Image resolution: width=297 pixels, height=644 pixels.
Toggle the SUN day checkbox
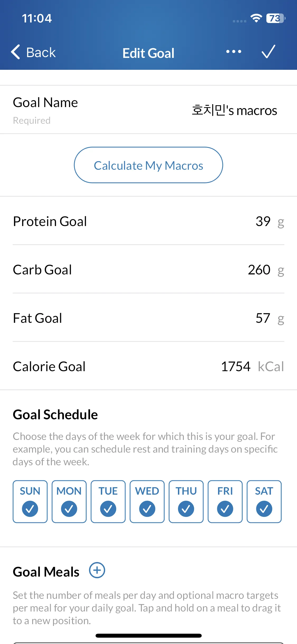click(x=30, y=502)
